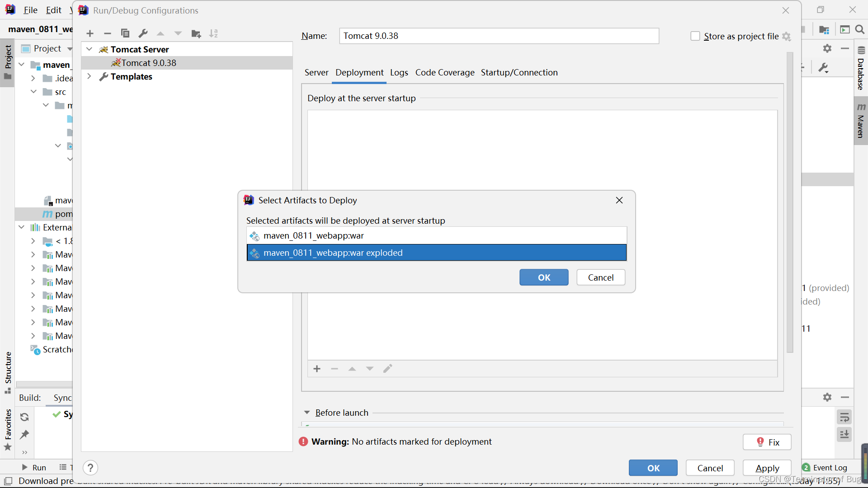
Task: Enable Store as project file checkbox
Action: click(695, 36)
